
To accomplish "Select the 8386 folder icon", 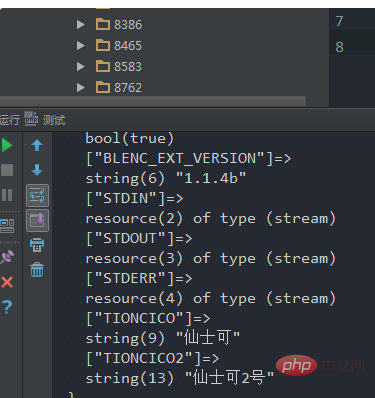I will [x=103, y=24].
